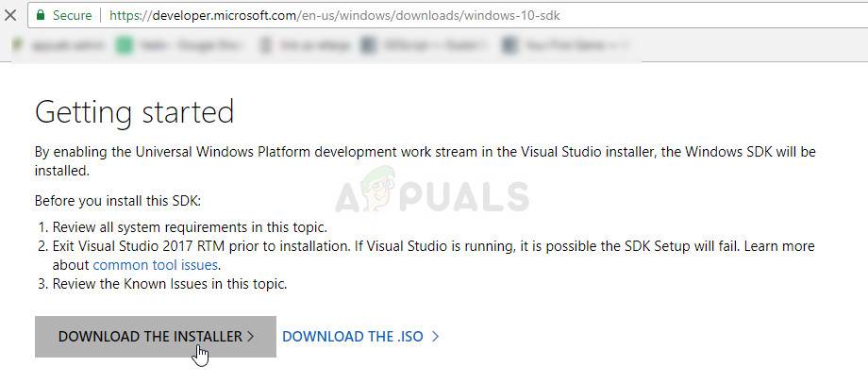Open the common tool issues link

tap(155, 265)
